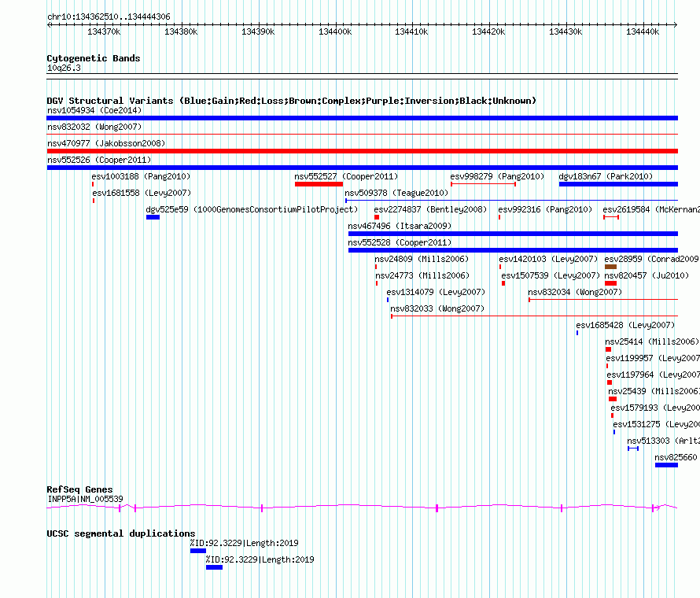This screenshot has width=700, height=598.
Task: Select nsv832034 (Wong2007) label
Action: tap(575, 292)
